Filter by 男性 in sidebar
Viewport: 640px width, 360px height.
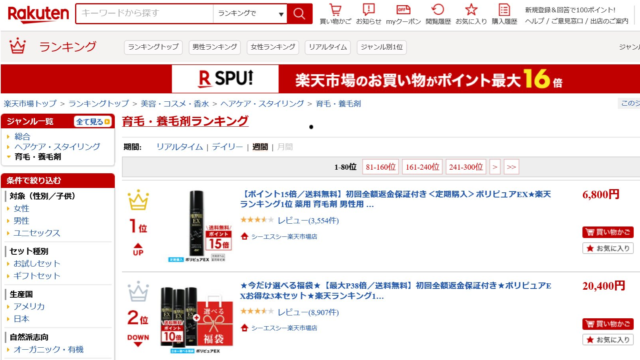[21, 221]
